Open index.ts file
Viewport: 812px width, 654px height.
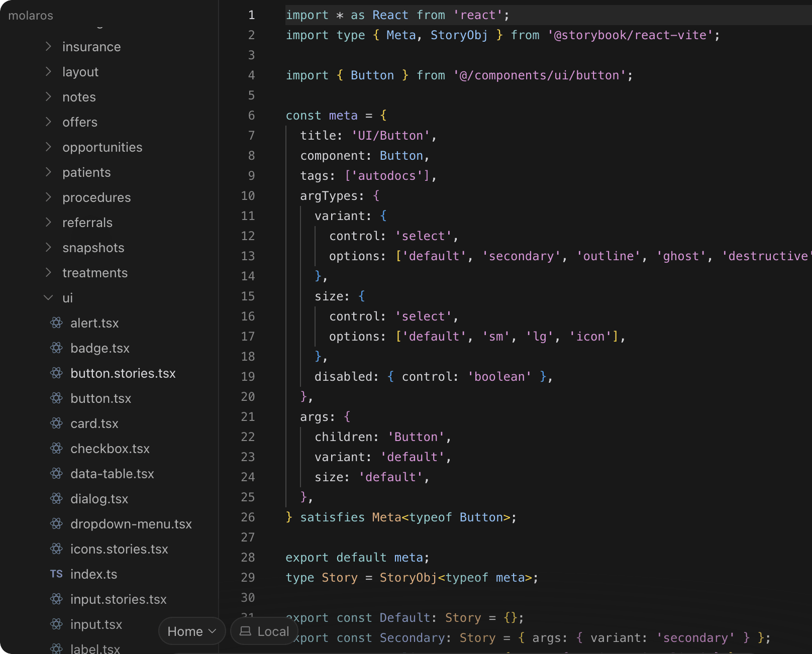[x=94, y=574]
